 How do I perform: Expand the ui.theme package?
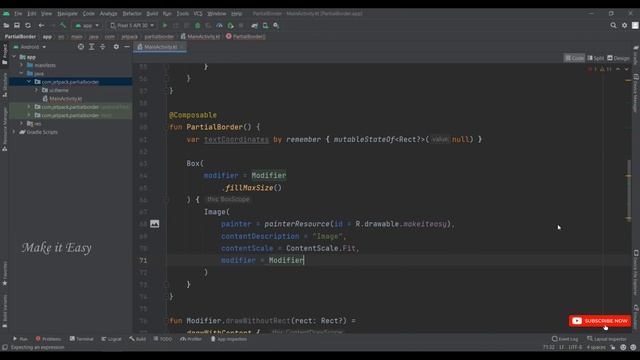pyautogui.click(x=37, y=90)
